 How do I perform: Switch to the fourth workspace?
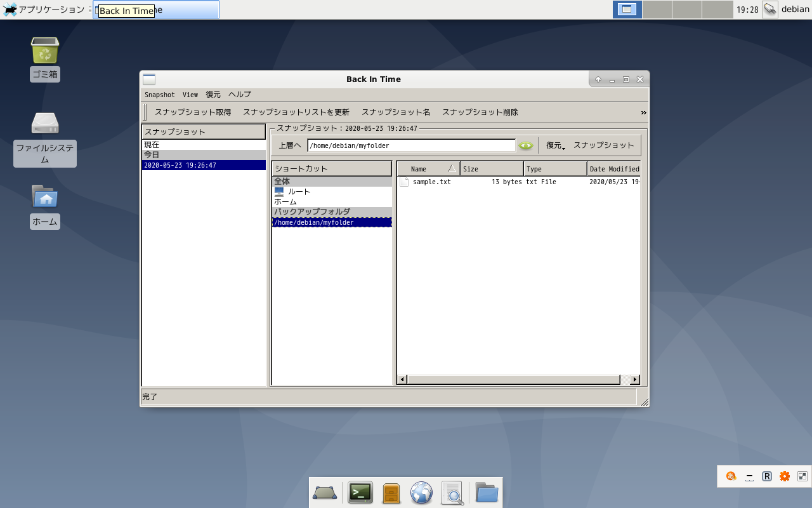(717, 10)
